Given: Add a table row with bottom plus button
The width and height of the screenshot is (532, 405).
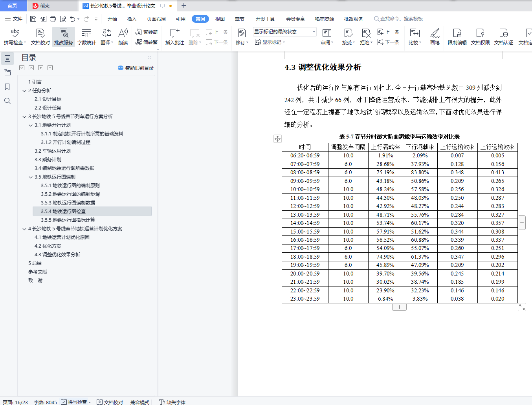Looking at the screenshot, I should pyautogui.click(x=399, y=307).
